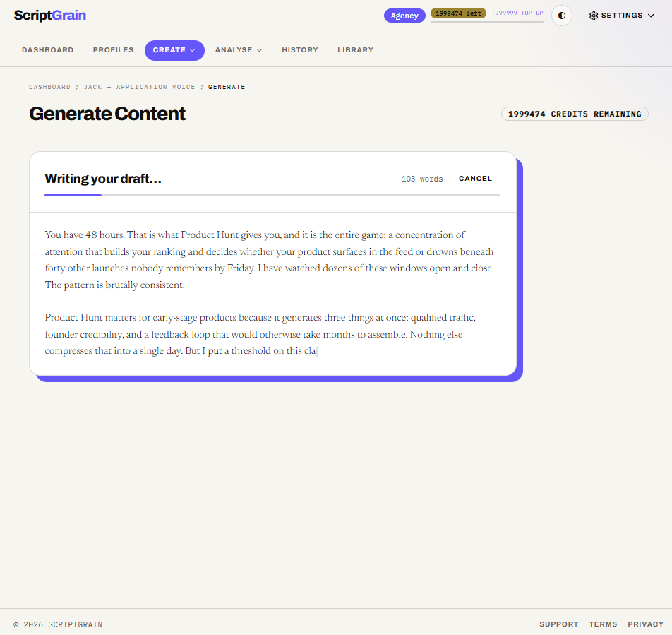
Task: Click the Dashboard breadcrumb link
Action: (x=49, y=87)
